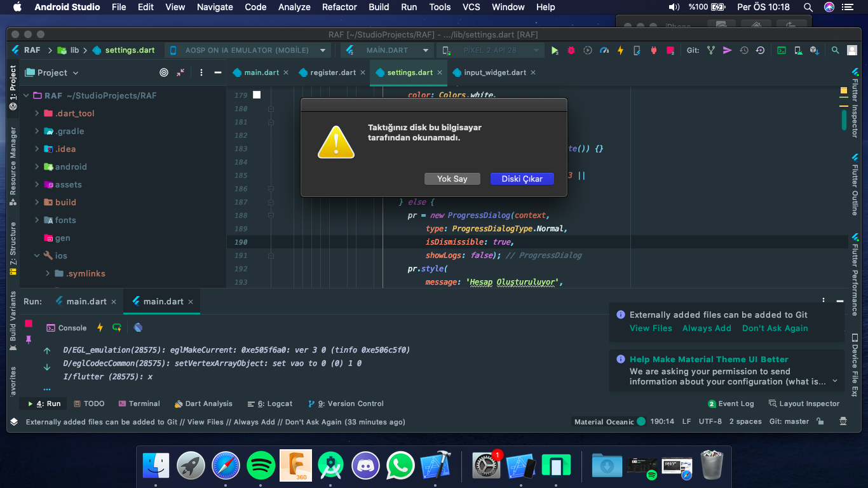Click the Always Add link in Git notification

click(x=707, y=329)
